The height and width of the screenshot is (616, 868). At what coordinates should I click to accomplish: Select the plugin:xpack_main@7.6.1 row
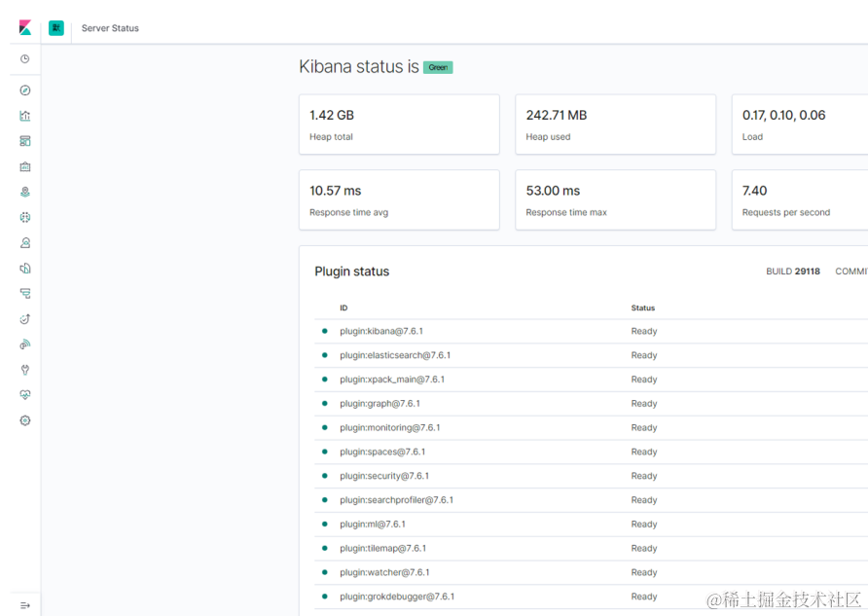click(x=592, y=380)
